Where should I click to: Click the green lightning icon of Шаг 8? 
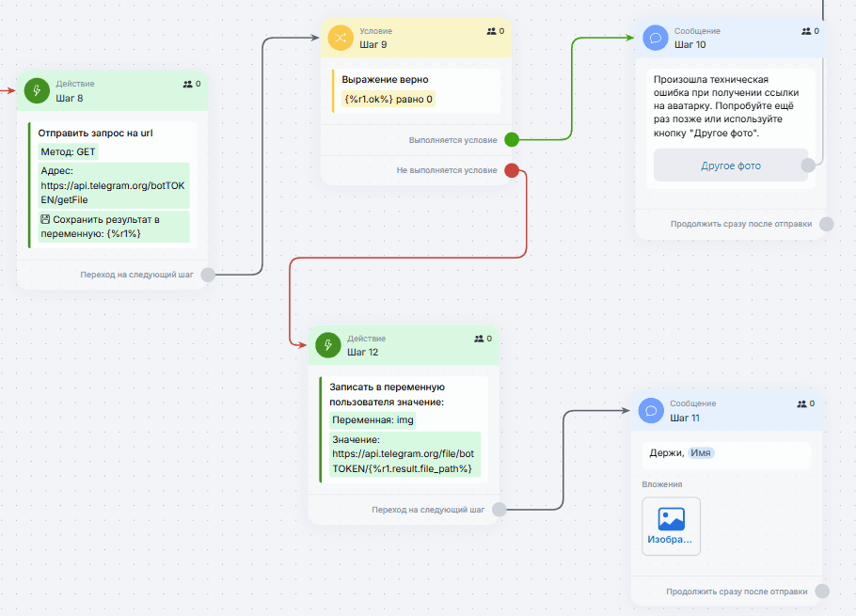coord(37,90)
